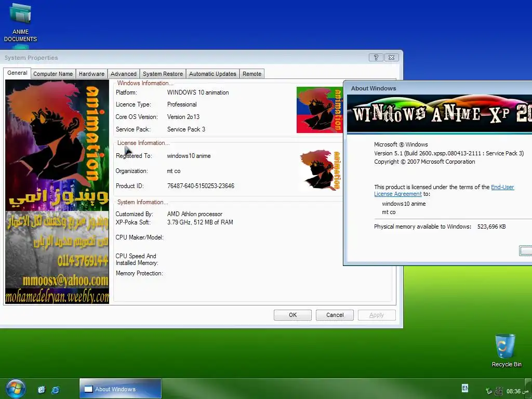Open the End-User License Agreement link

point(444,190)
